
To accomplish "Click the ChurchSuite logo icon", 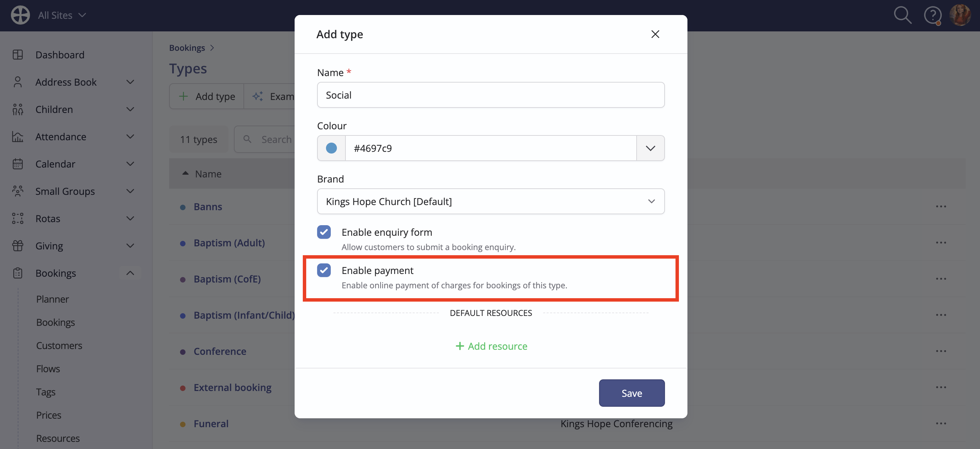I will pos(20,15).
